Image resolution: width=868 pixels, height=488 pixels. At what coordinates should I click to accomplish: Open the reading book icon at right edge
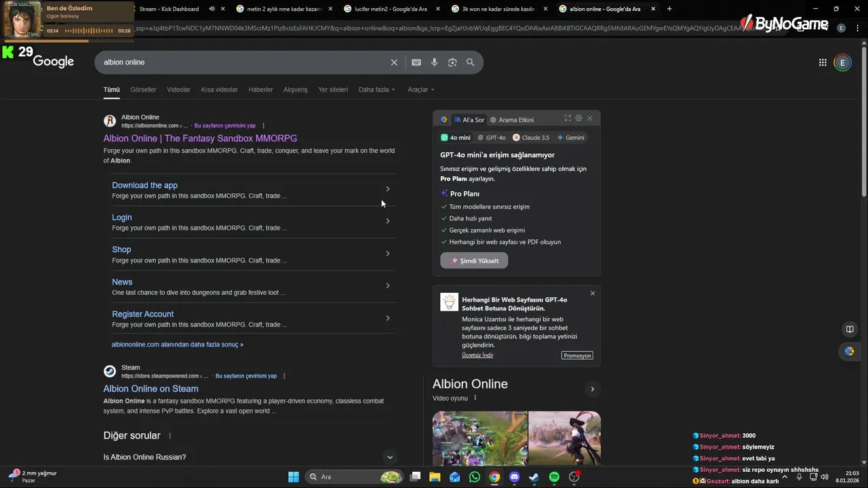click(x=849, y=329)
